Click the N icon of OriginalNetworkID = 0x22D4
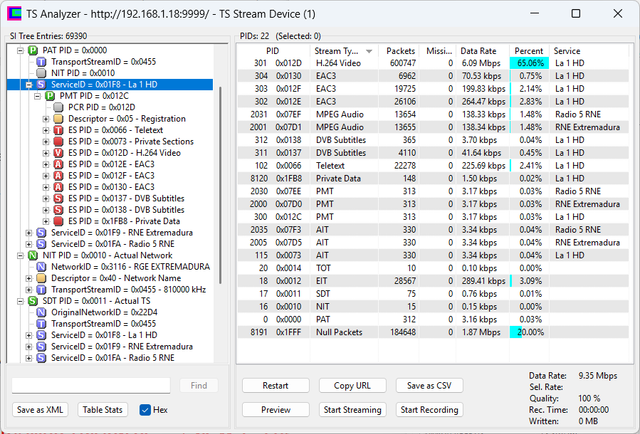640x434 pixels. click(x=41, y=313)
